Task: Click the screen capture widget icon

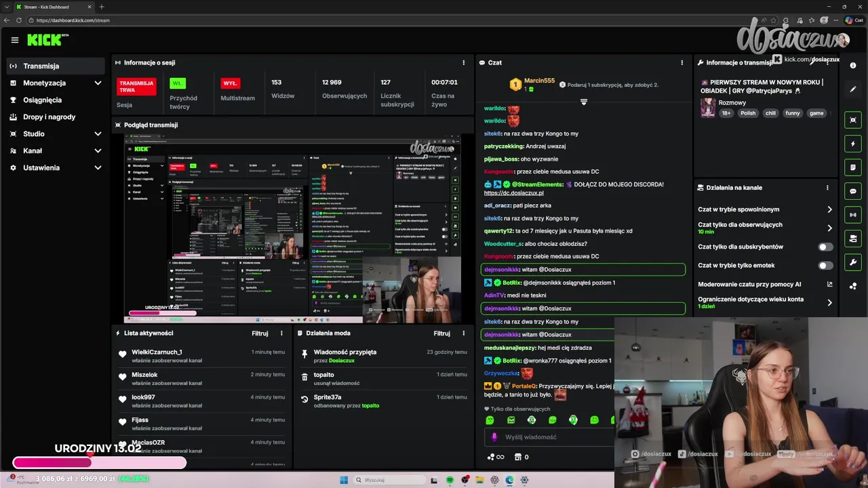Action: coord(853,120)
